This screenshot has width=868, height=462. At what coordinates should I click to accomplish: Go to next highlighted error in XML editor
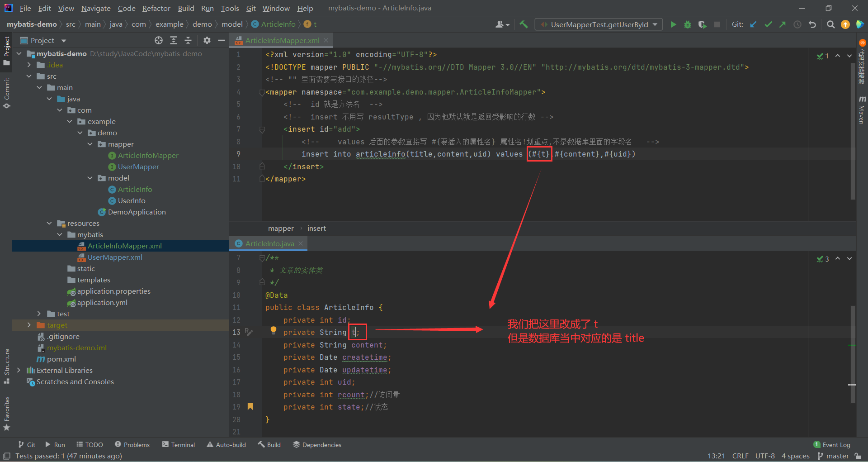point(849,56)
